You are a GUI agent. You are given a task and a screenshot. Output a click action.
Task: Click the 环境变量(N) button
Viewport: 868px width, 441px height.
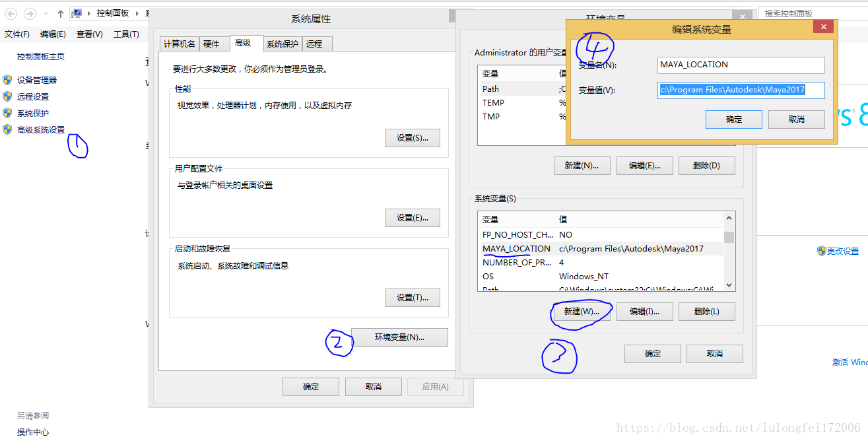click(399, 337)
